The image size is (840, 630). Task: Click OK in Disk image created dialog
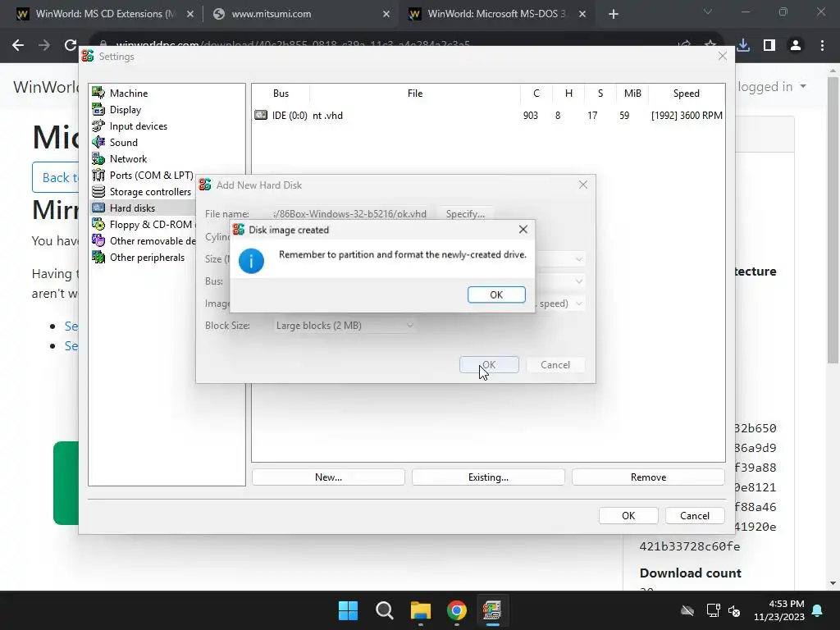coord(496,294)
